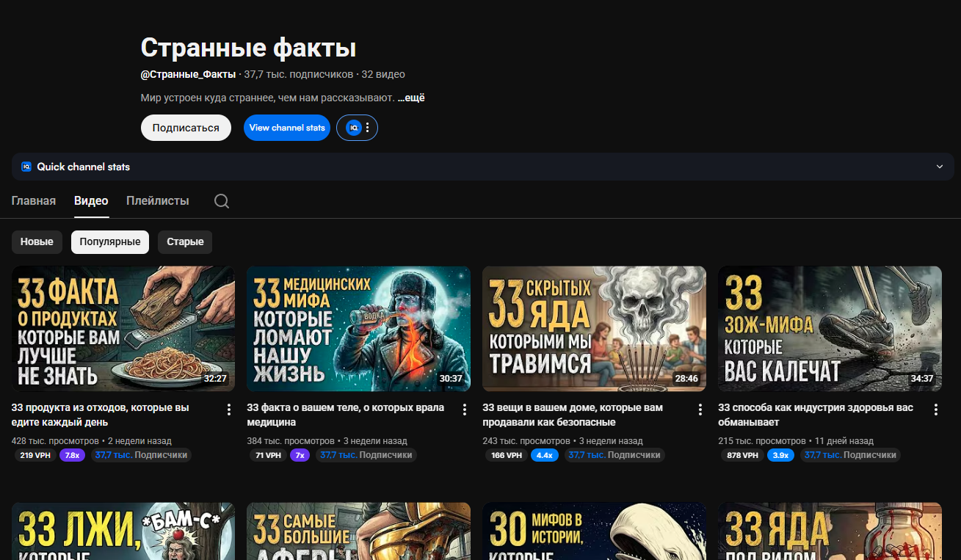Click the purple 7.8x multiplier badge
This screenshot has width=961, height=560.
pos(73,455)
